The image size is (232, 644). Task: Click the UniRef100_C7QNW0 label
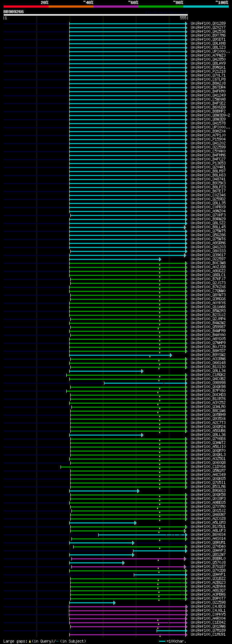[208, 291]
